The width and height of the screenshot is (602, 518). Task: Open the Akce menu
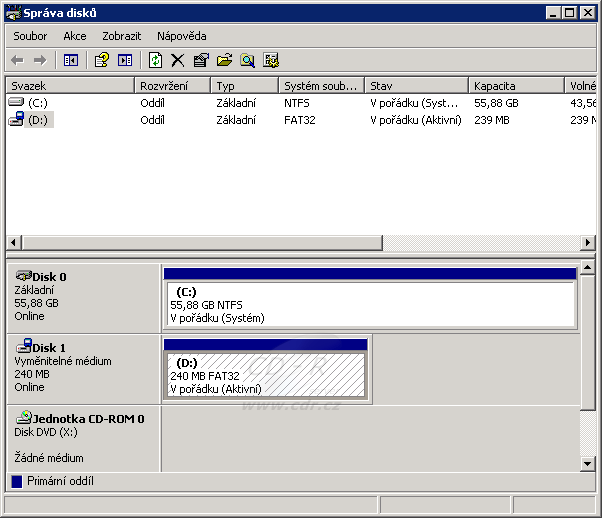pos(75,36)
